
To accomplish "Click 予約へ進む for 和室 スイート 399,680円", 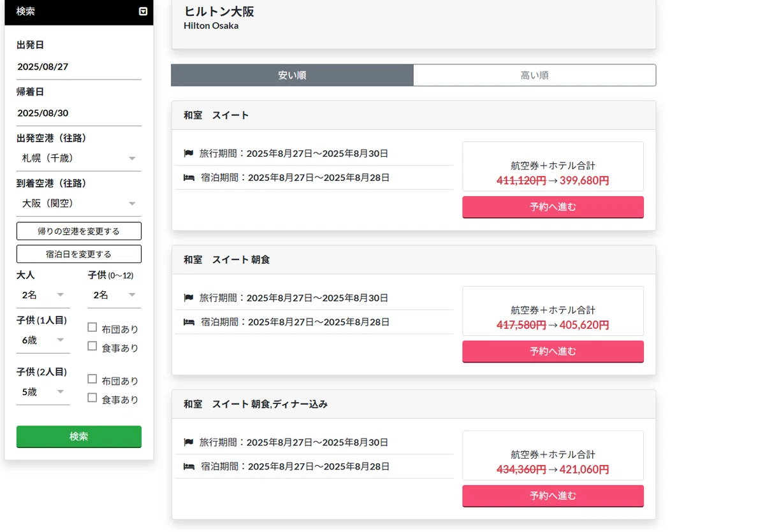I will pos(553,207).
